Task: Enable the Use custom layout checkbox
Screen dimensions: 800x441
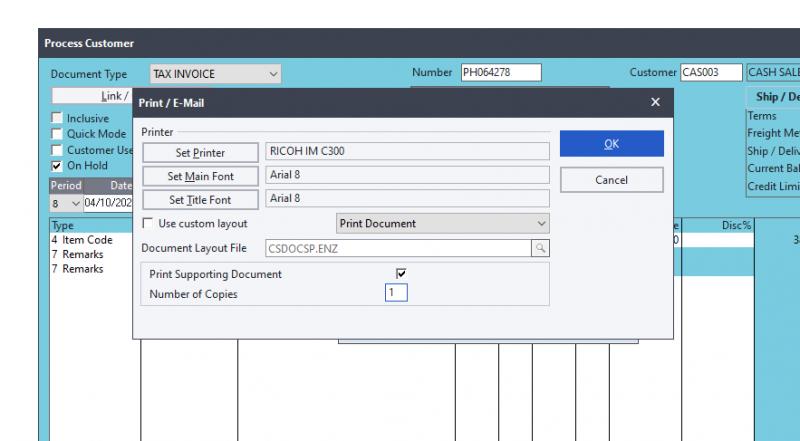Action: (x=149, y=224)
